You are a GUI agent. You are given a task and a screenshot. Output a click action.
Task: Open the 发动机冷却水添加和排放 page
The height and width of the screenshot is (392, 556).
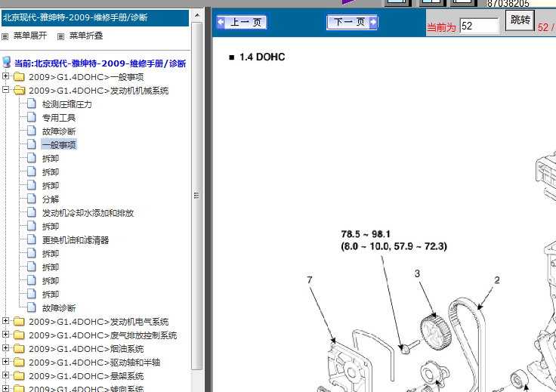tap(88, 213)
